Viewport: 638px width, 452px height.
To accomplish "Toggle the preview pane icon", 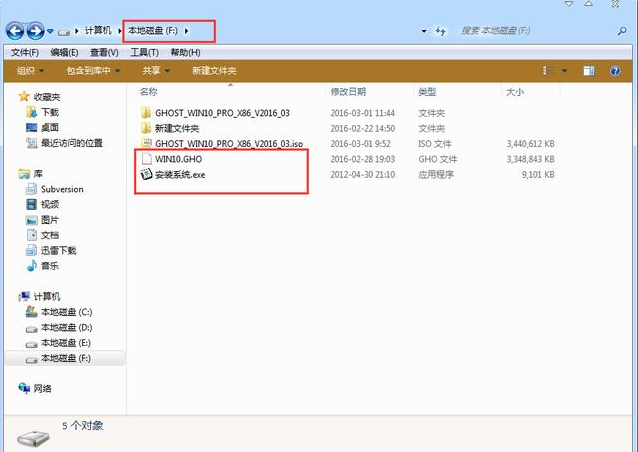I will click(588, 71).
